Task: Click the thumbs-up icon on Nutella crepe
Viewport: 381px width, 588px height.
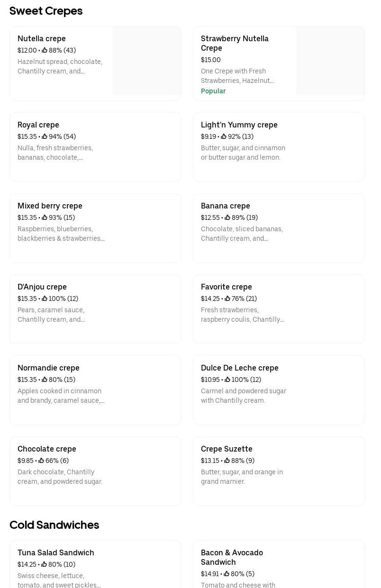Action: (45, 50)
